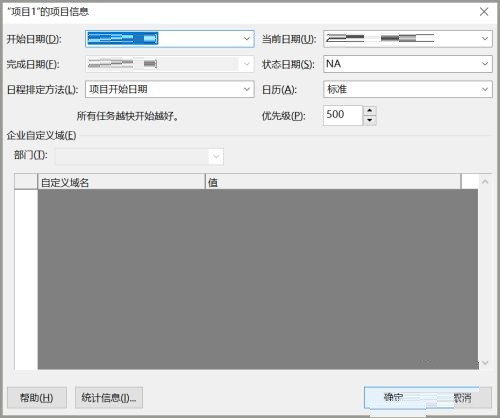Click the 企业自定义域(E) section label
Image resolution: width=500 pixels, height=418 pixels.
pyautogui.click(x=42, y=135)
